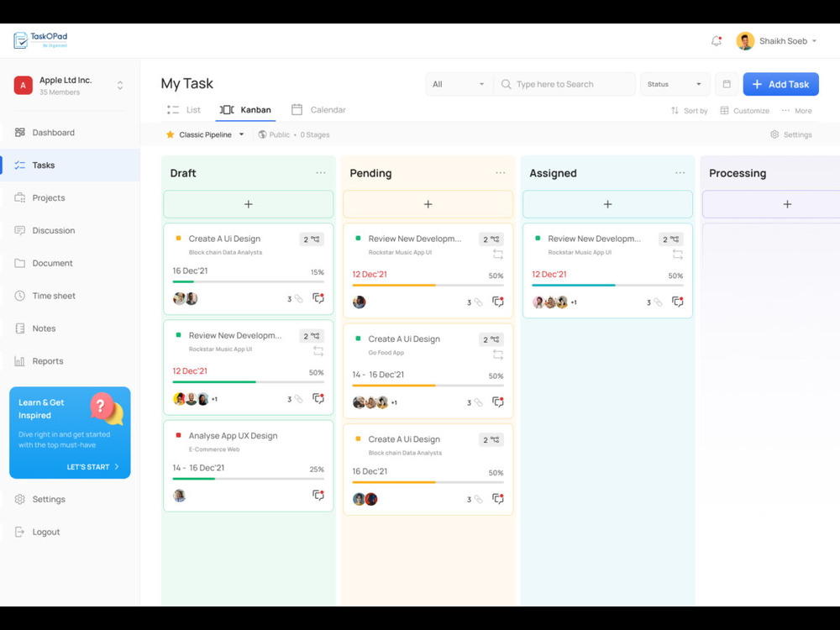This screenshot has width=840, height=630.
Task: Toggle the Classic Pipeline star favorite
Action: [x=171, y=134]
